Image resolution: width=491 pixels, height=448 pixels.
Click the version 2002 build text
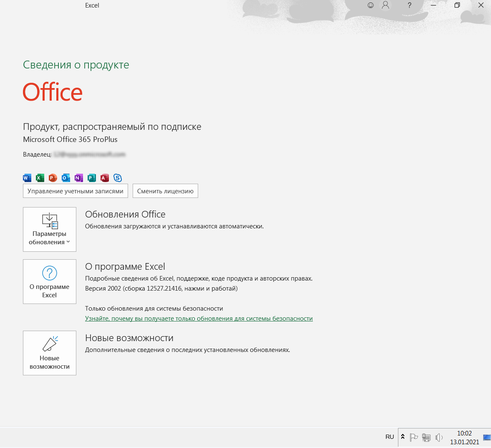pos(161,289)
